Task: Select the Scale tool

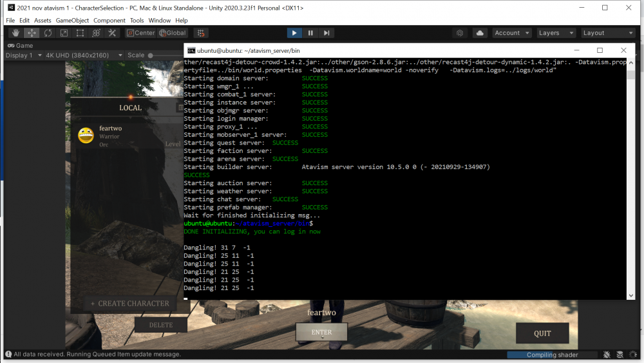Action: pyautogui.click(x=64, y=33)
